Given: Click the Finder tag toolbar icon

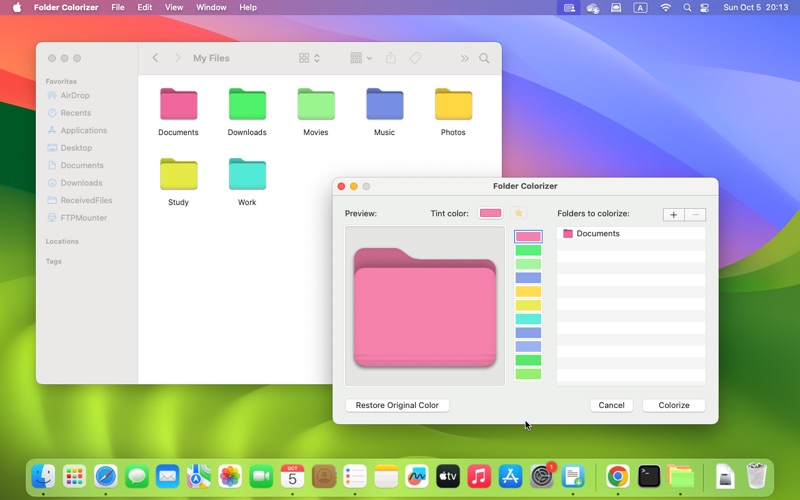Looking at the screenshot, I should [x=416, y=59].
